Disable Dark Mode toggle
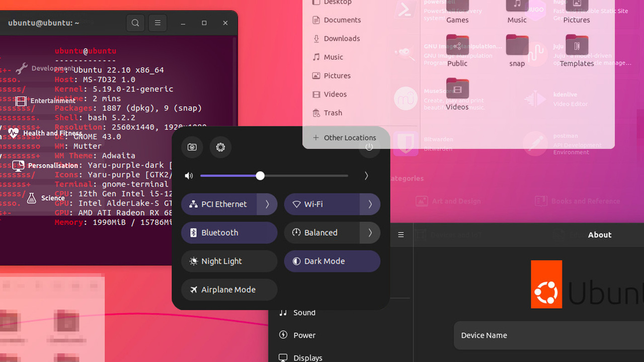Image resolution: width=644 pixels, height=362 pixels. 332,261
